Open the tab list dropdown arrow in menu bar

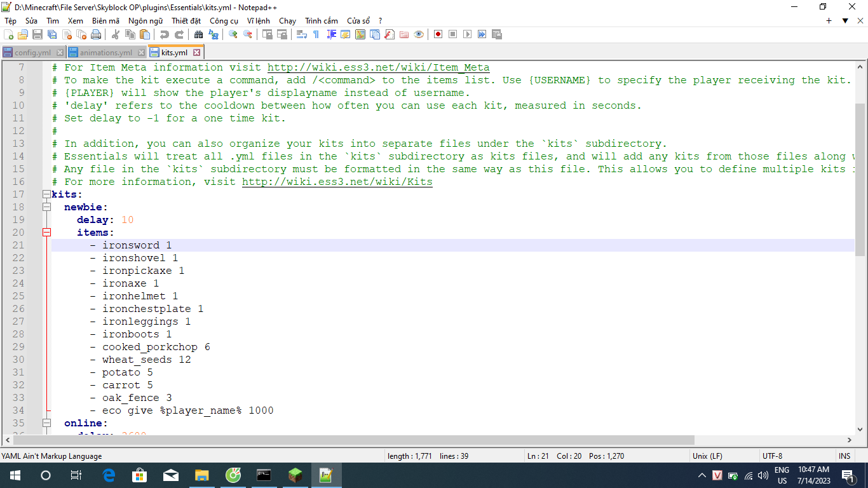[x=845, y=21]
